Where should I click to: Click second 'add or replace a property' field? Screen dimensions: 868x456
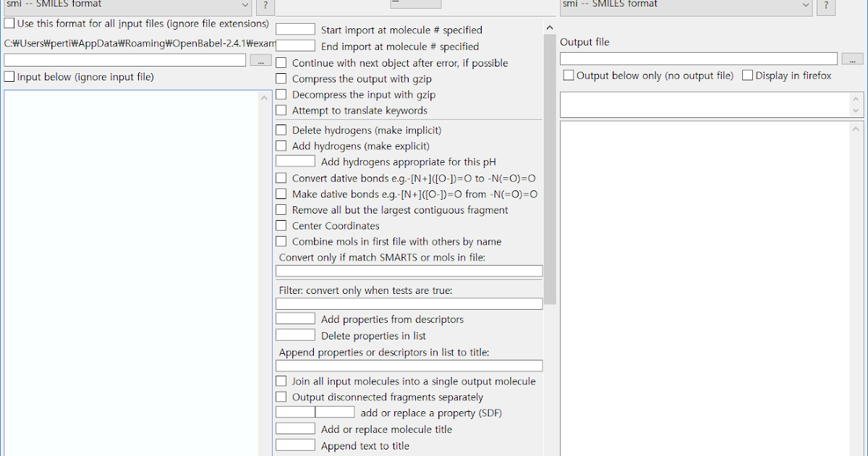[x=335, y=412]
